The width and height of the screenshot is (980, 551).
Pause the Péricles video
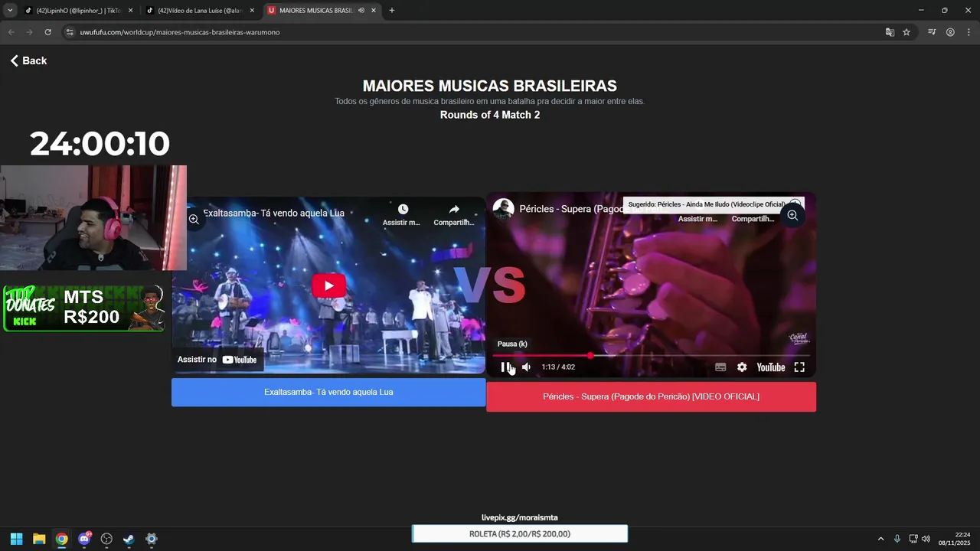pos(505,367)
